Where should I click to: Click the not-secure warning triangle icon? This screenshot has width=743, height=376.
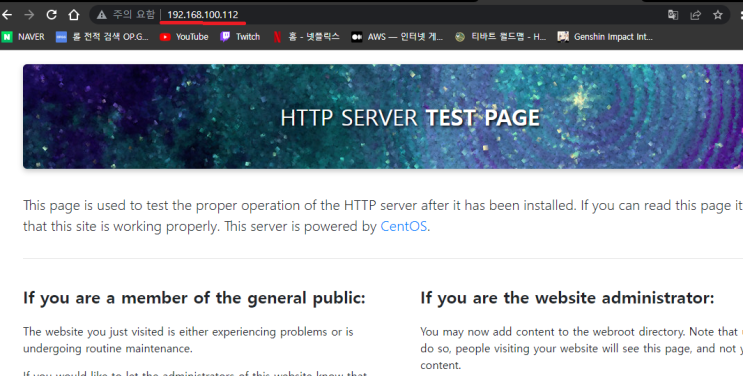click(x=101, y=15)
